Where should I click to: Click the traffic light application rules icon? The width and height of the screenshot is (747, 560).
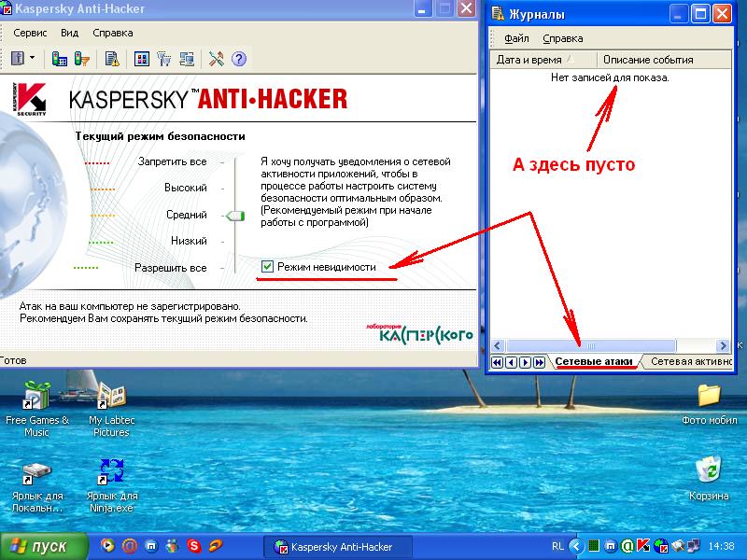pos(60,59)
